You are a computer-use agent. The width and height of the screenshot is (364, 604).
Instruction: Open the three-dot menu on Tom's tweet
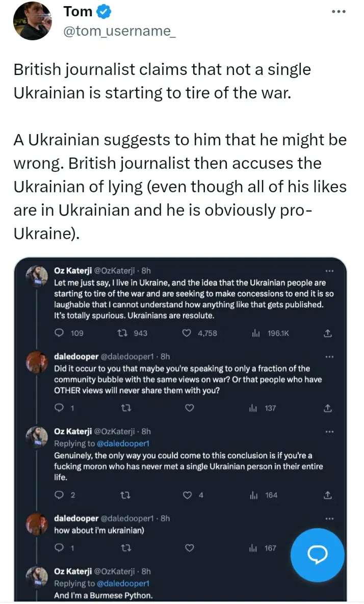[x=338, y=12]
